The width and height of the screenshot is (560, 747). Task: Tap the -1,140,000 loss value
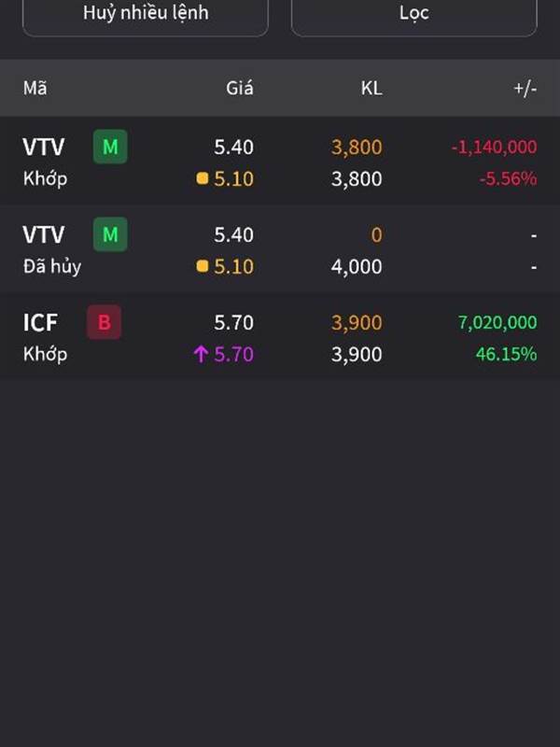coord(495,148)
